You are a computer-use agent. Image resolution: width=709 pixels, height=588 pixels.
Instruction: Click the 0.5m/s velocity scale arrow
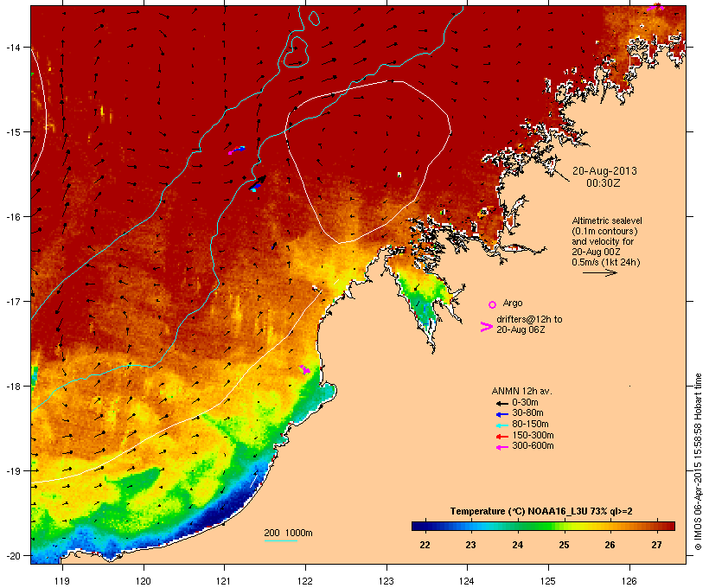tap(599, 272)
